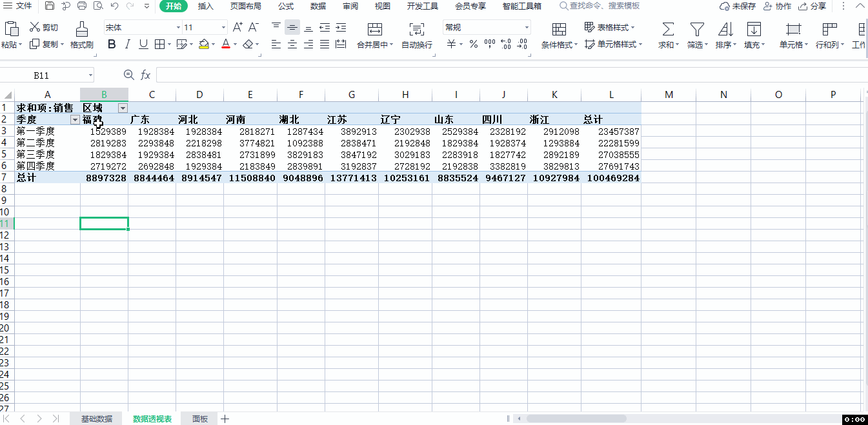Image resolution: width=868 pixels, height=425 pixels.
Task: Click the distributed alignment icon
Action: point(341,44)
